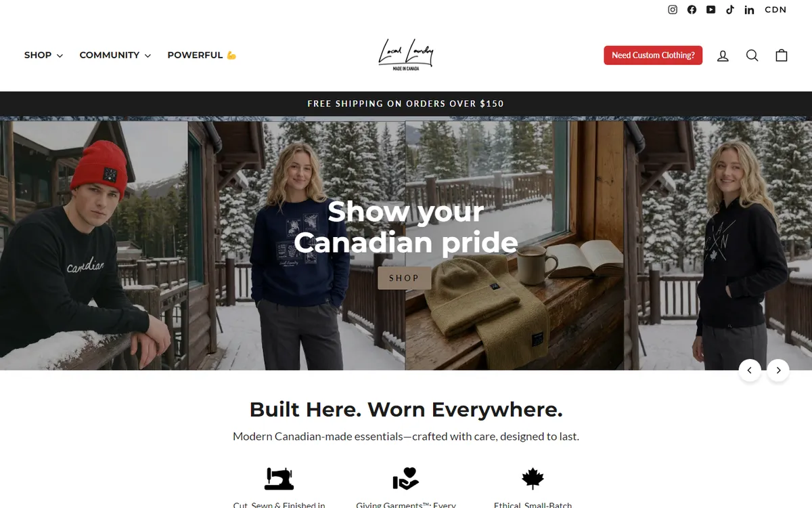The width and height of the screenshot is (812, 508).
Task: Open the search magnifier icon
Action: 752,56
